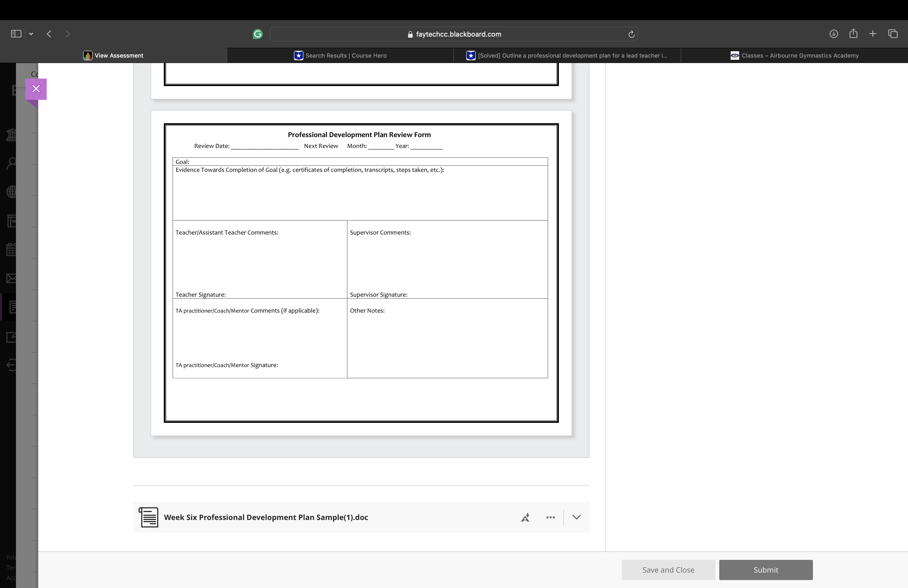
Task: Open the Grammarly extension icon
Action: tap(257, 34)
